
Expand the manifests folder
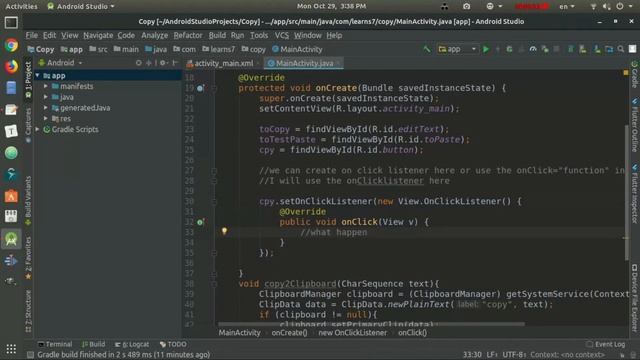pos(46,87)
